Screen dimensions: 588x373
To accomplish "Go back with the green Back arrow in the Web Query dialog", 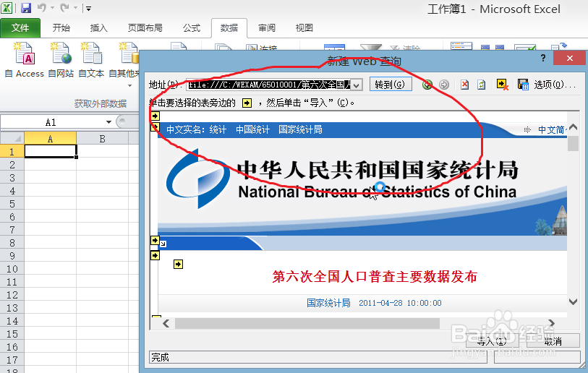I will (x=427, y=85).
